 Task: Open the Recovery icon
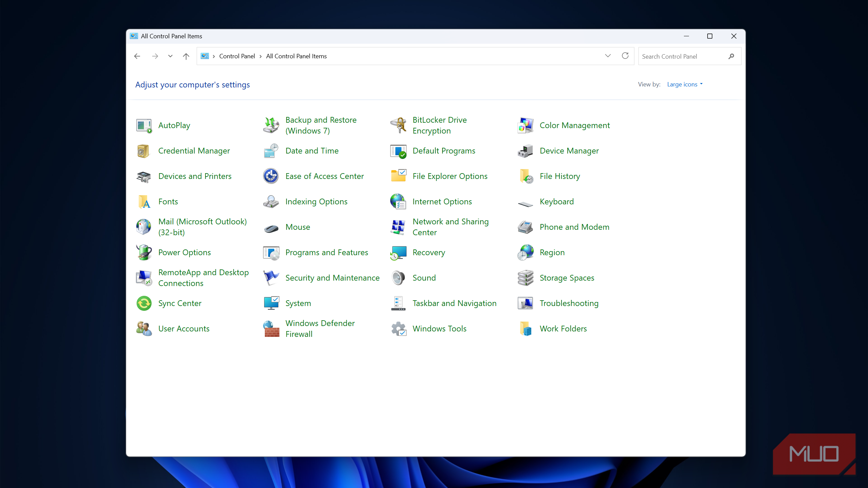tap(398, 252)
